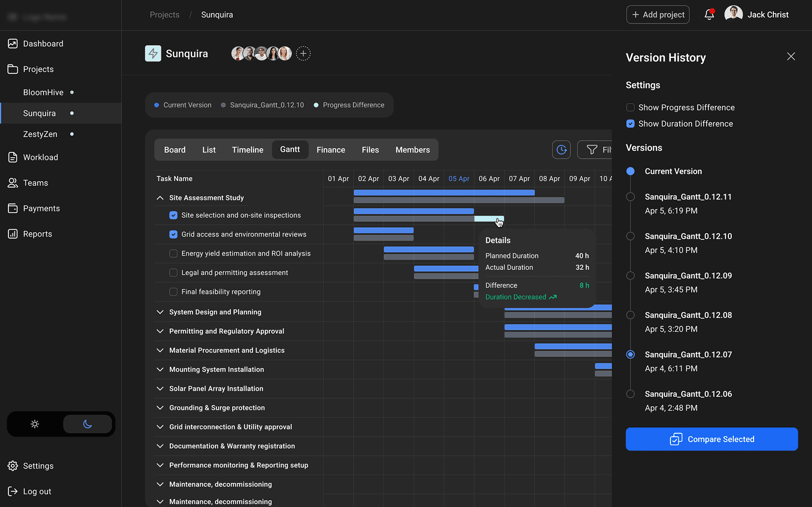Switch to light mode sun icon

point(35,424)
